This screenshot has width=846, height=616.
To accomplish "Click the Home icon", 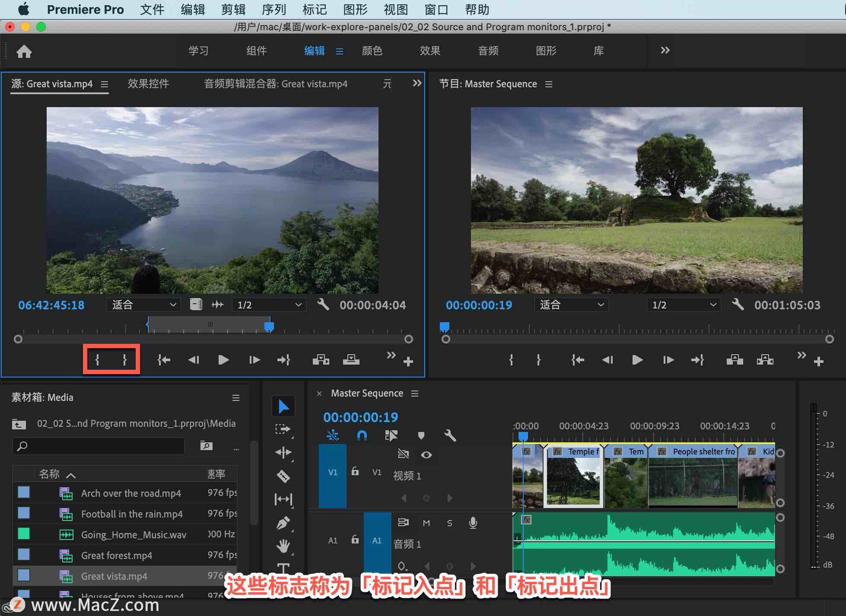I will (x=24, y=52).
